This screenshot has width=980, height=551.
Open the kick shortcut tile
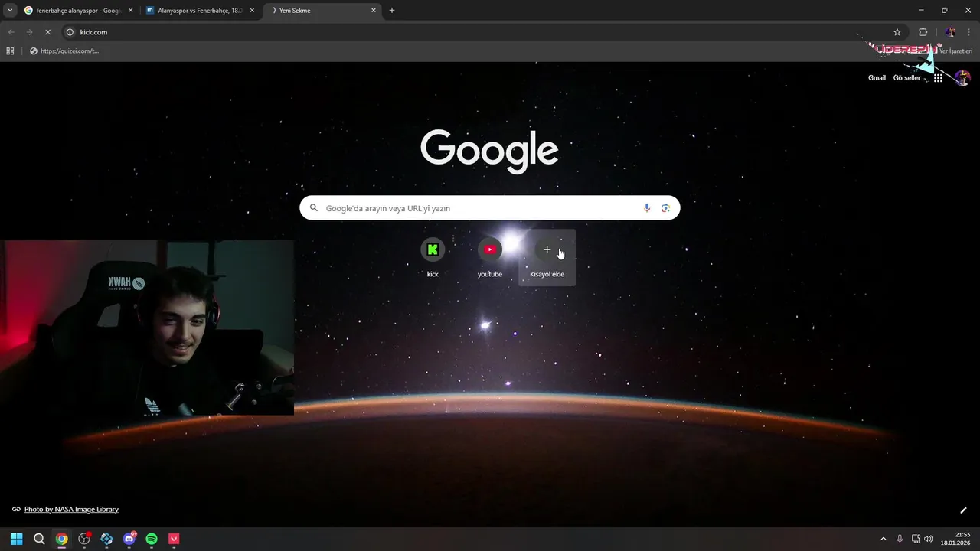[x=433, y=257]
